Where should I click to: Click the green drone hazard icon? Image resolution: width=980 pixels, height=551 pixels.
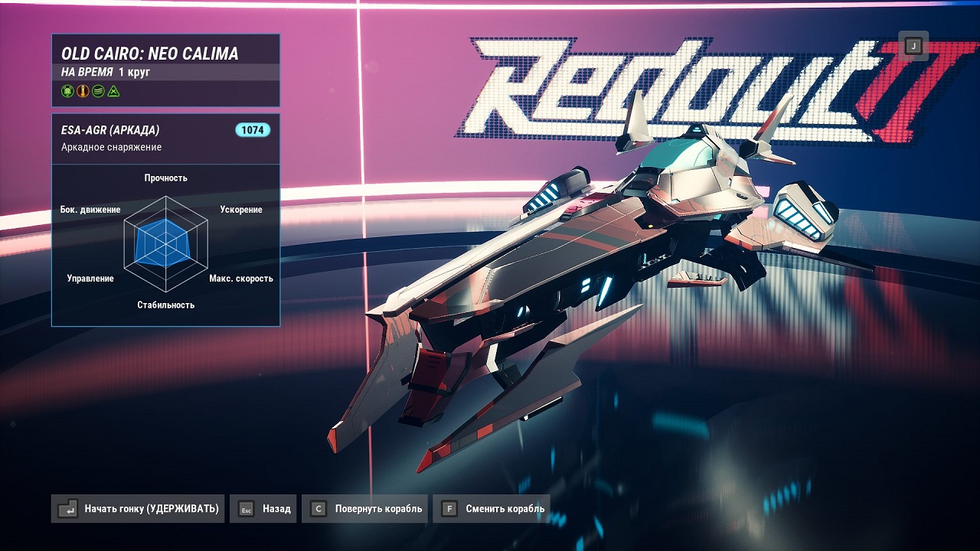pyautogui.click(x=67, y=91)
